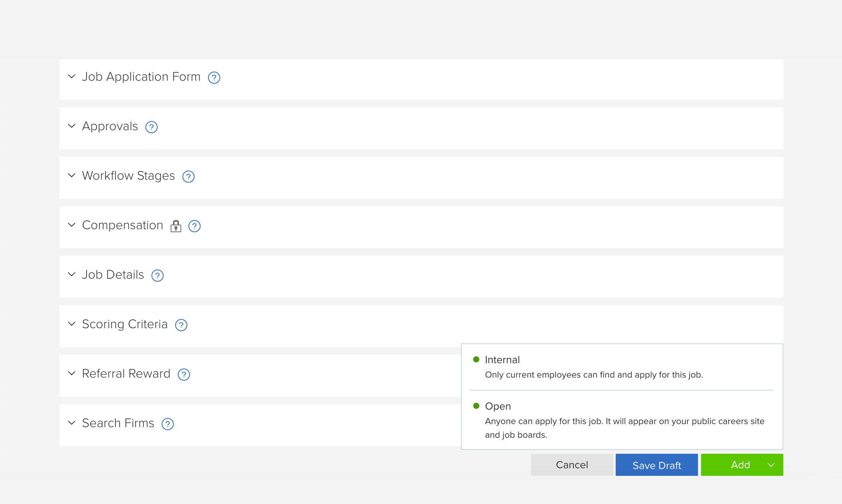Expand the Workflow Stages chevron
This screenshot has height=504, width=842.
tap(72, 175)
